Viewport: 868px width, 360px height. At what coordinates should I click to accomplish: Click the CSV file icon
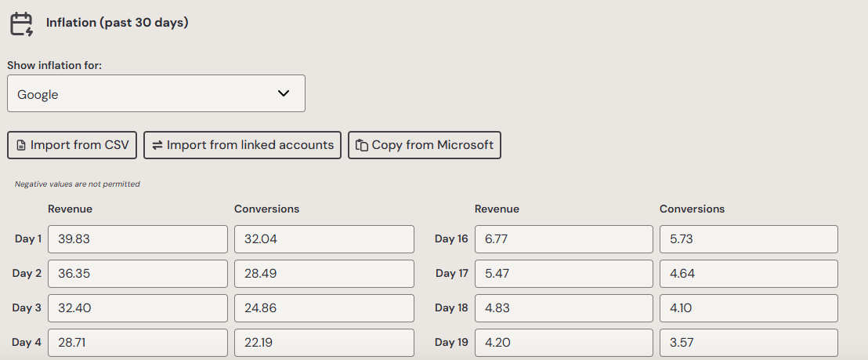click(x=21, y=145)
